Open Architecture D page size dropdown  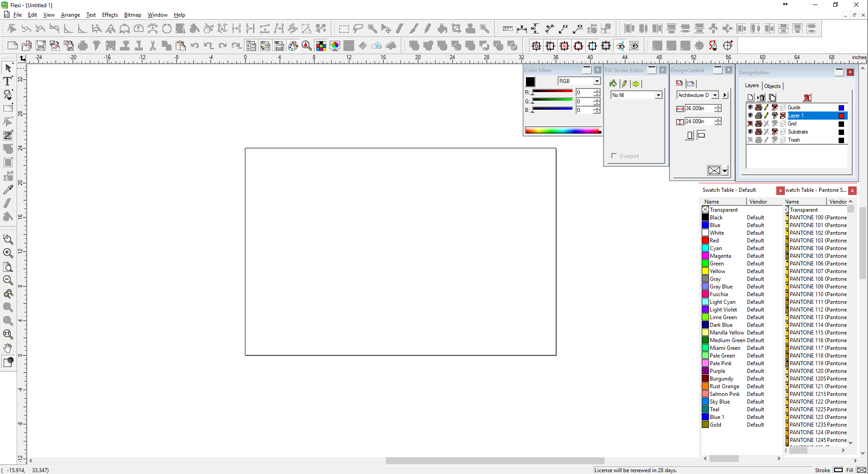click(x=715, y=95)
